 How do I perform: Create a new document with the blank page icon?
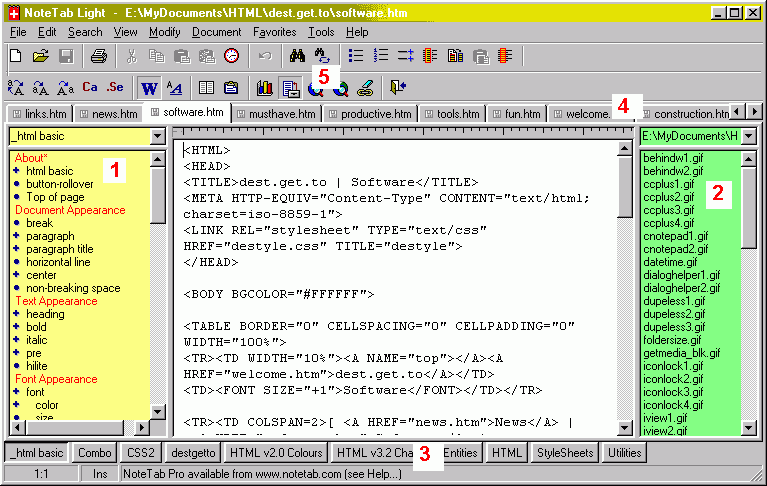[x=16, y=56]
